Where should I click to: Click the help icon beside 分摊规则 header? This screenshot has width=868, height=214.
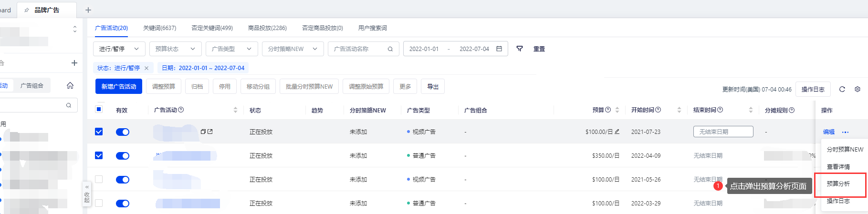pos(792,110)
